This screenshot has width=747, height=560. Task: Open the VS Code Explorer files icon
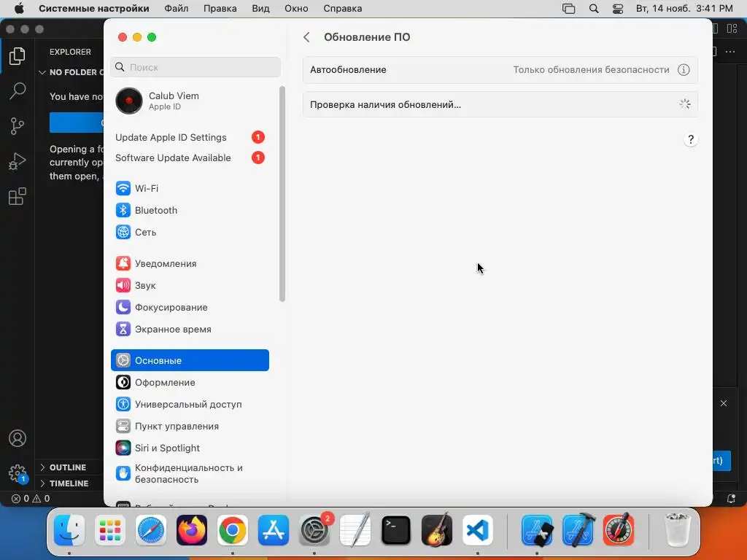18,56
